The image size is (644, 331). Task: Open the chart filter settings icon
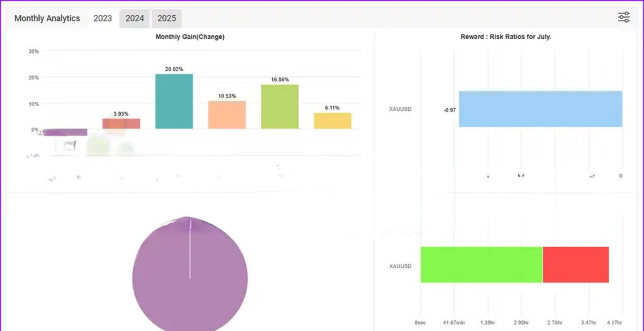623,17
